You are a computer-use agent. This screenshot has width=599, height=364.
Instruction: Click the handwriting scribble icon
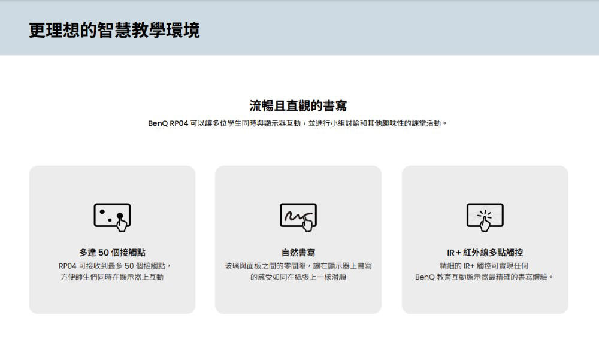coord(298,217)
